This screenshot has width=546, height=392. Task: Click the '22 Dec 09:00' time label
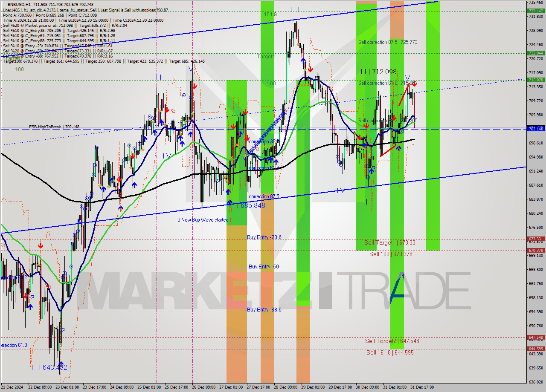coord(40,387)
